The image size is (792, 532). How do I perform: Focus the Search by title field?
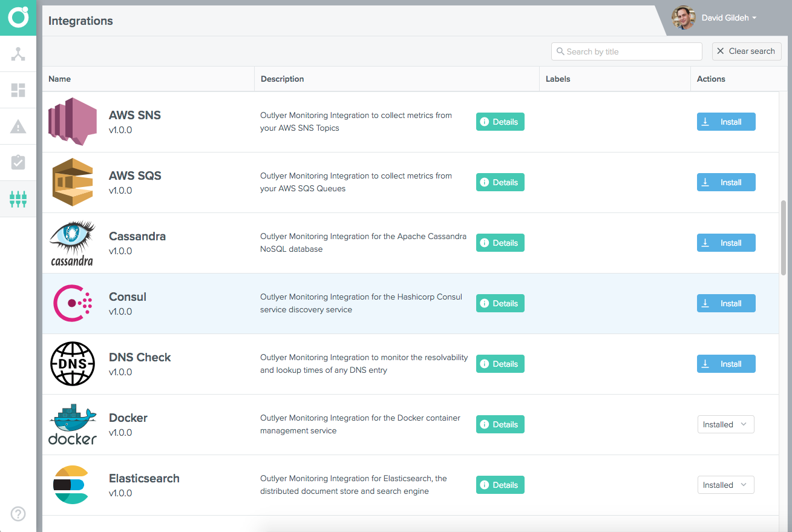pos(627,51)
